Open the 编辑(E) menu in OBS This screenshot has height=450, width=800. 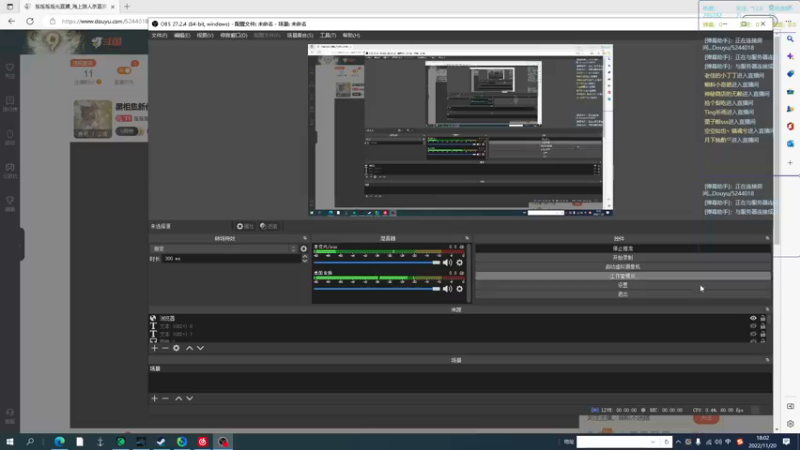coord(182,35)
